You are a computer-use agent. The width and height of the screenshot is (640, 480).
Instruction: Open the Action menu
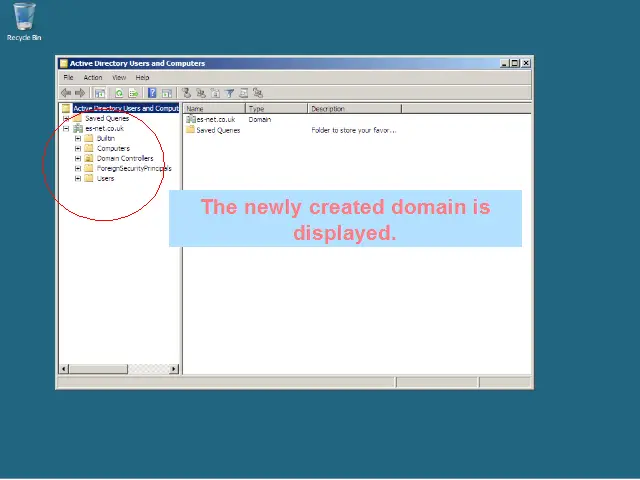point(93,78)
